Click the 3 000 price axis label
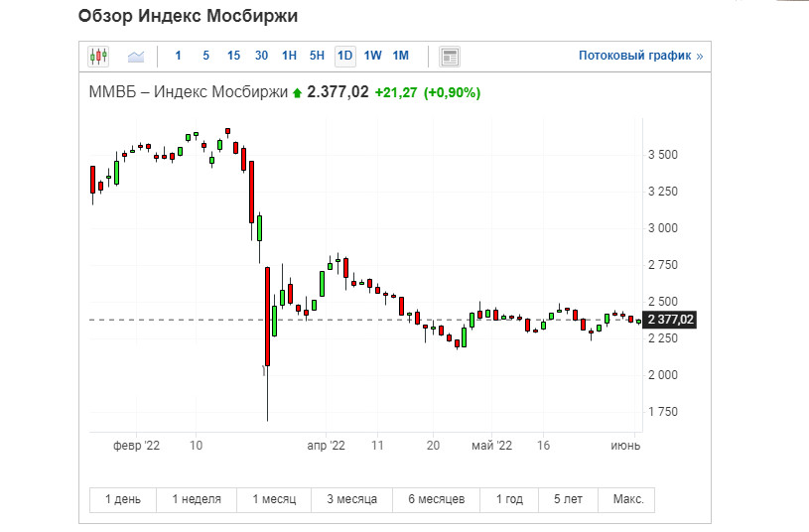 pos(662,228)
